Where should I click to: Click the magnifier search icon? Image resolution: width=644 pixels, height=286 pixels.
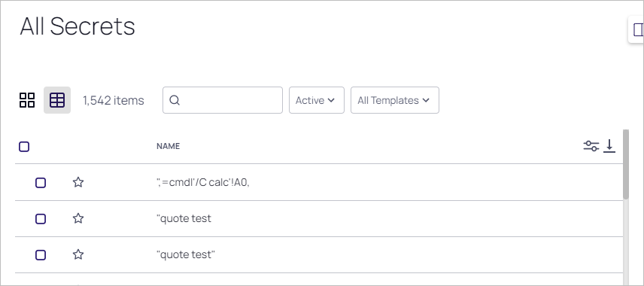175,100
